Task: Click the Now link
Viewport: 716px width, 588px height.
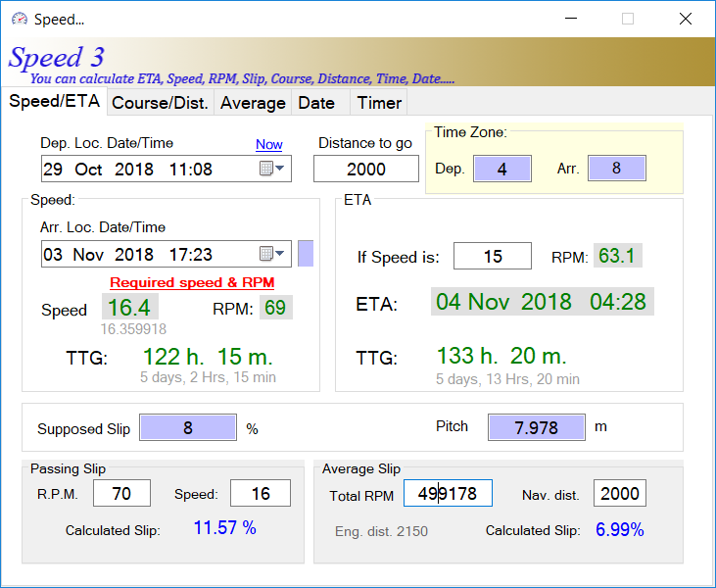Action: [x=269, y=145]
